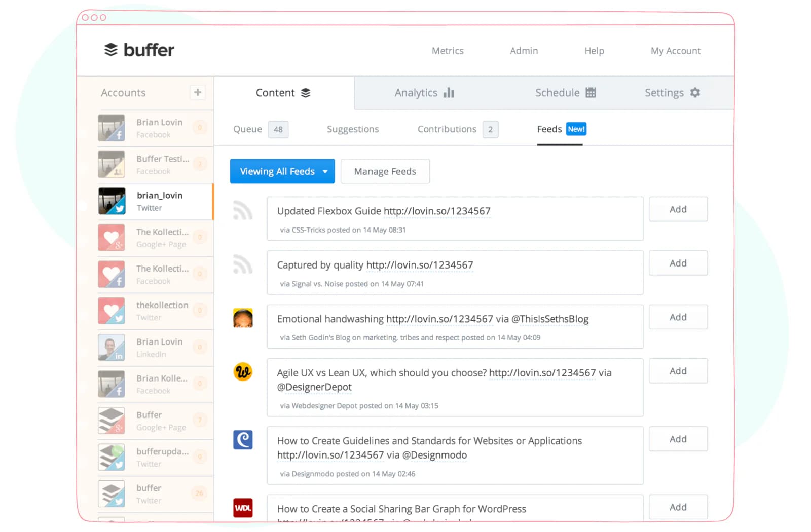Click Seth Godin avatar beside Emotional handwashing
Screen dimensions: 811x532
(x=243, y=318)
